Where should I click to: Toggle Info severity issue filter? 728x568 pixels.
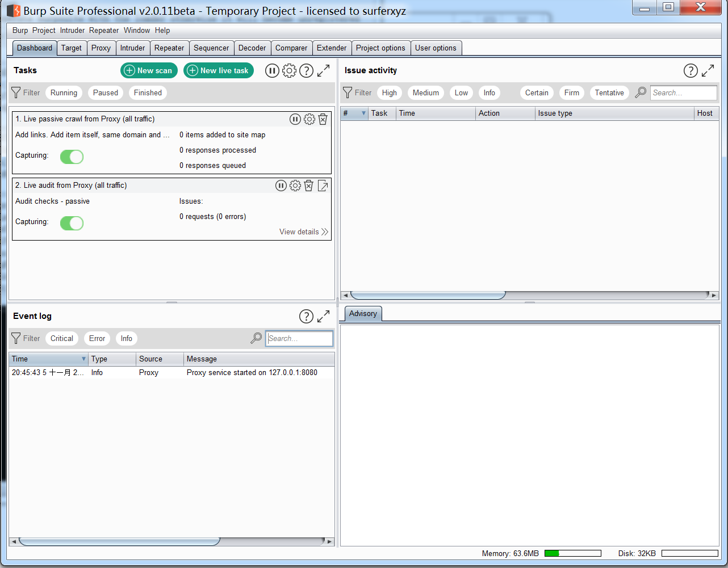pos(489,92)
